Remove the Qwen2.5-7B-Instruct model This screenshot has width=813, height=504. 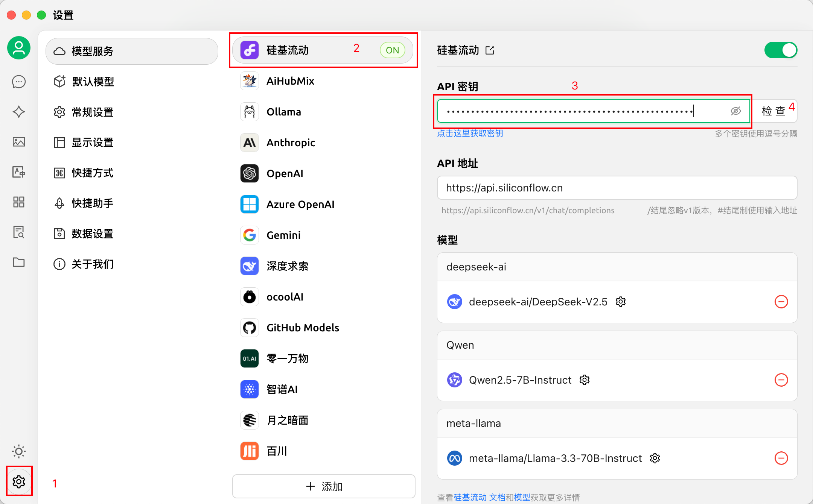[781, 380]
